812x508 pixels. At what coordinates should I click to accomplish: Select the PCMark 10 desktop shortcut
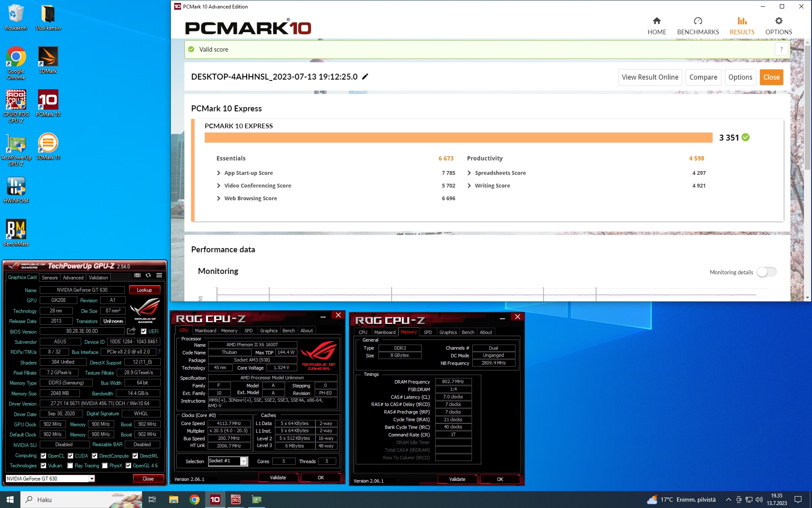(x=48, y=103)
